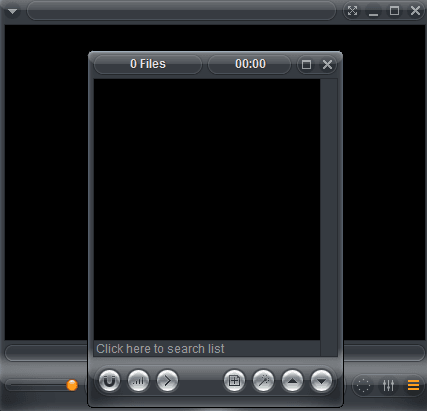Open the magic wand playlist tool
The width and height of the screenshot is (427, 411).
click(263, 380)
